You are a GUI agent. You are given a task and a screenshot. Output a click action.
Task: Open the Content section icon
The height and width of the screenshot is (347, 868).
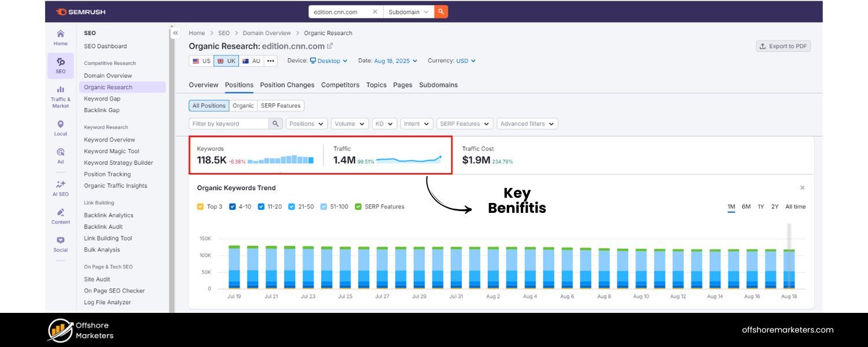point(60,215)
